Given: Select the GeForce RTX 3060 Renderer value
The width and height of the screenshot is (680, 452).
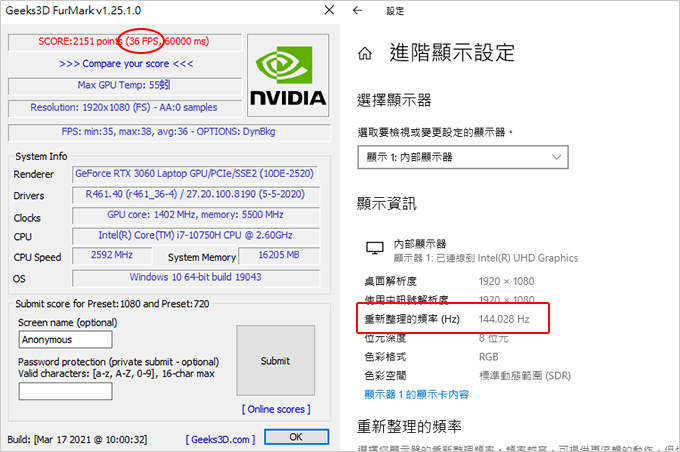Looking at the screenshot, I should coord(195,174).
